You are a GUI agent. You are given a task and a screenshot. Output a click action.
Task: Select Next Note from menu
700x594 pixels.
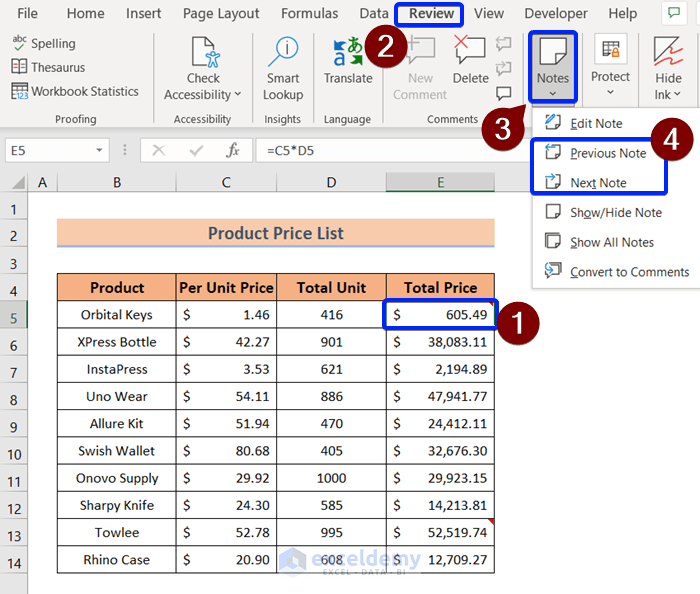[x=598, y=183]
